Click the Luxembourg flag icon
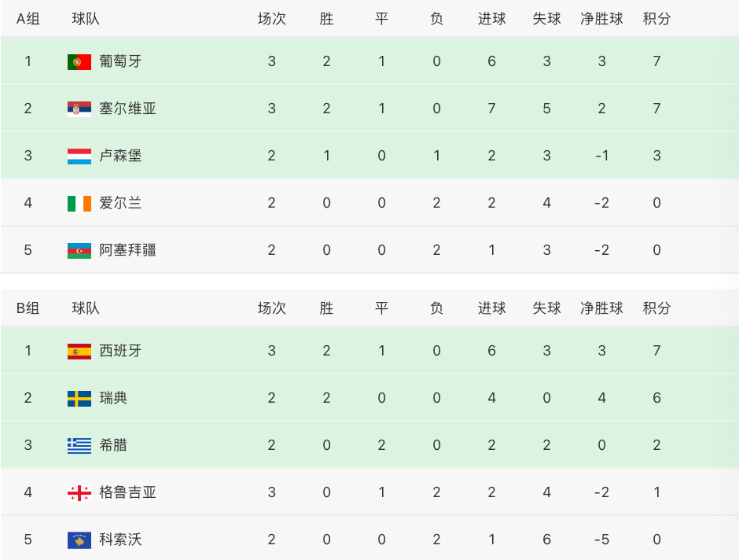 [79, 156]
